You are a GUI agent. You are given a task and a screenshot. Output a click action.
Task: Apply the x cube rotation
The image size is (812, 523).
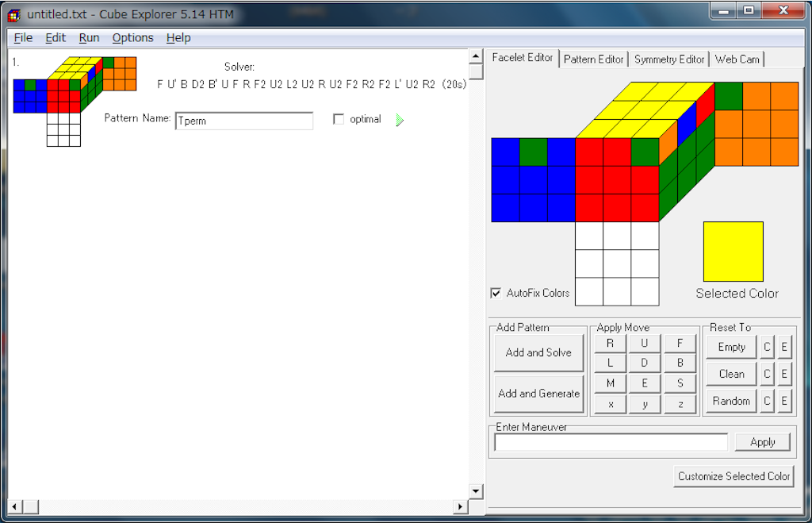click(x=610, y=404)
